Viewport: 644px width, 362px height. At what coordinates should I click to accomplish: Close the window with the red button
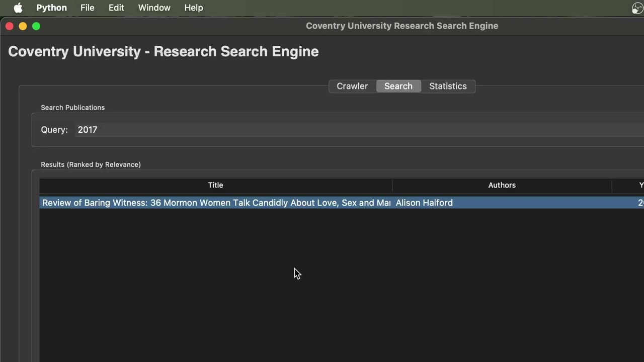point(10,26)
